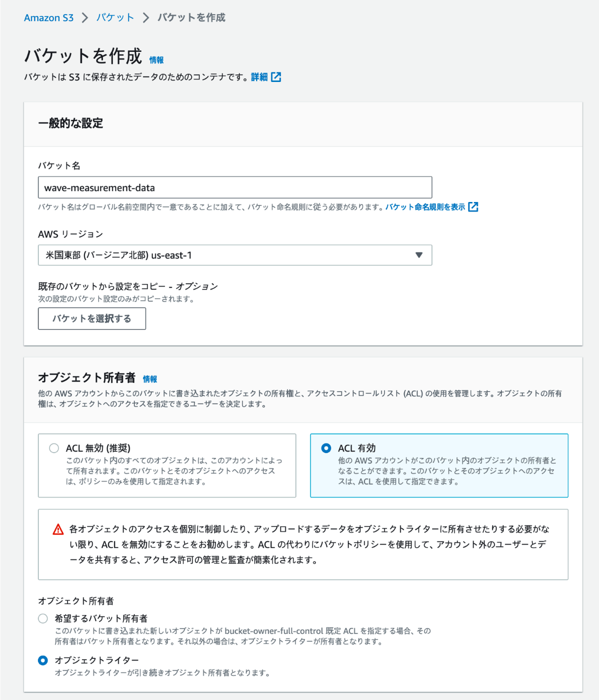Choose オブジェクトライター radio button

pyautogui.click(x=43, y=660)
